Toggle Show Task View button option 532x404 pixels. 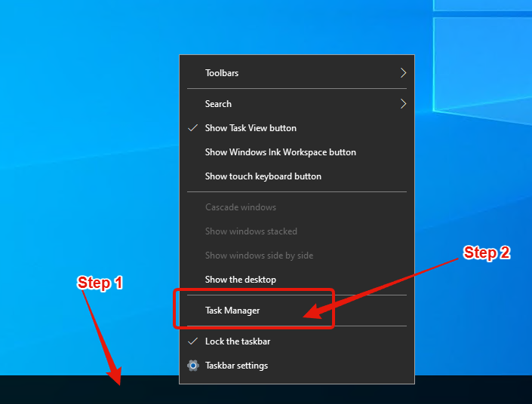click(x=297, y=128)
